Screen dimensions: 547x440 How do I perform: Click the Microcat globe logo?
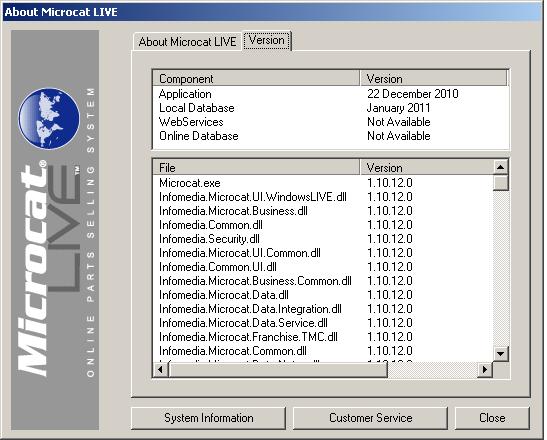pos(49,118)
